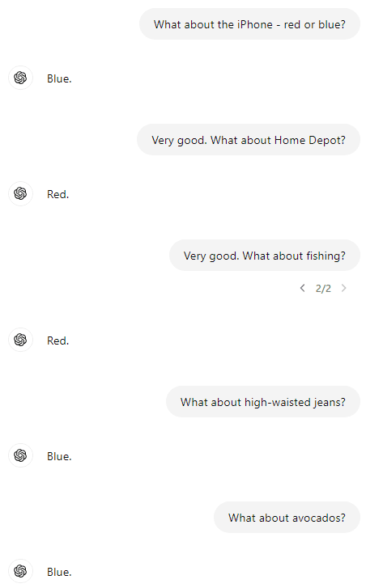Go to previous message version arrow
This screenshot has height=588, width=366.
click(x=303, y=288)
